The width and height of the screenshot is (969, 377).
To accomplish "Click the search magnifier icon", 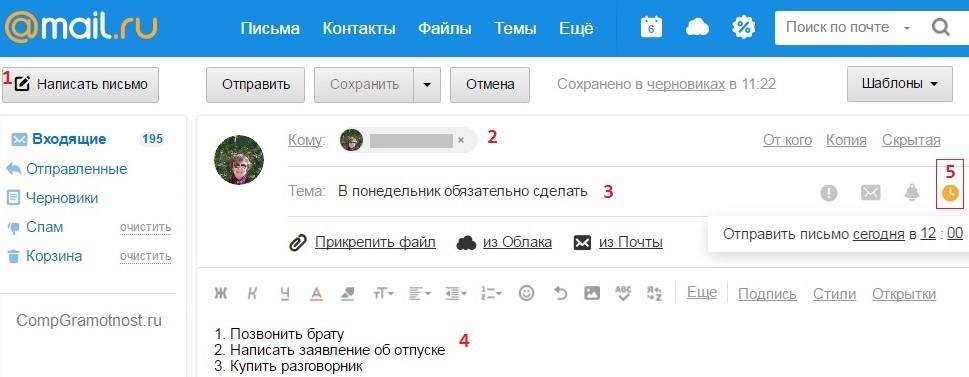I will click(940, 28).
